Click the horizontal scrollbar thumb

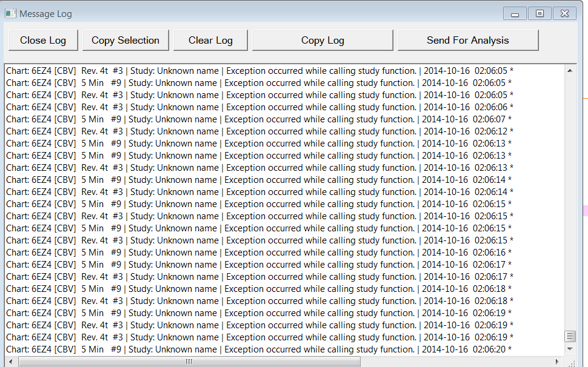189,362
